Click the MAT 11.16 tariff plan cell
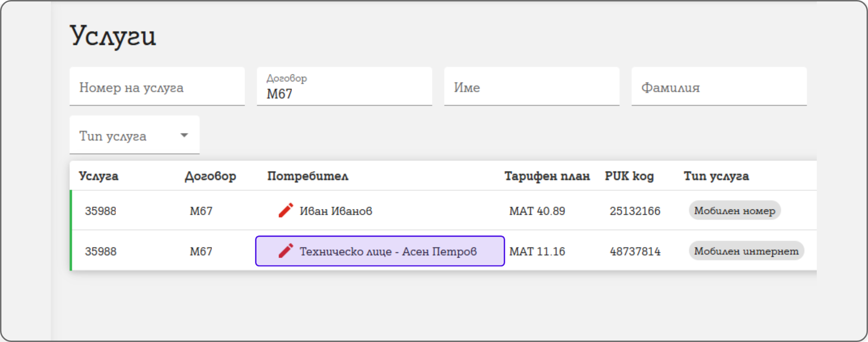The width and height of the screenshot is (868, 342). tap(537, 252)
